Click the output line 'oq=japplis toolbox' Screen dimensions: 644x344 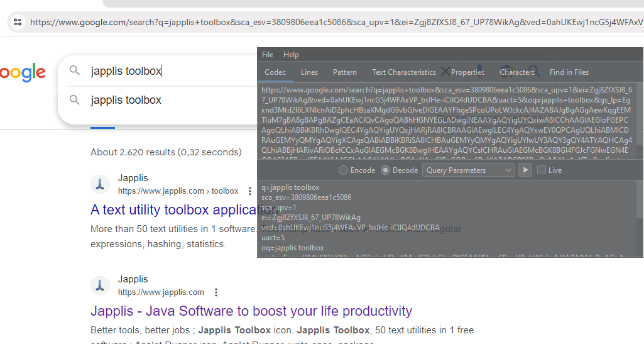[293, 248]
